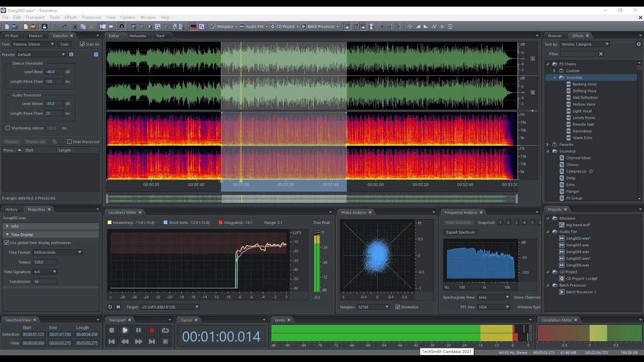The width and height of the screenshot is (644, 362).
Task: Open the Effects settings gear in Effects panel
Action: click(638, 44)
